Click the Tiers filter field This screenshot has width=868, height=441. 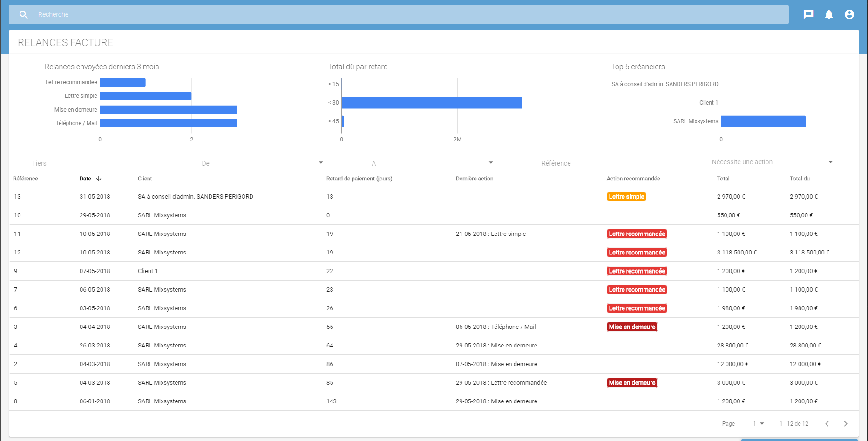[94, 163]
